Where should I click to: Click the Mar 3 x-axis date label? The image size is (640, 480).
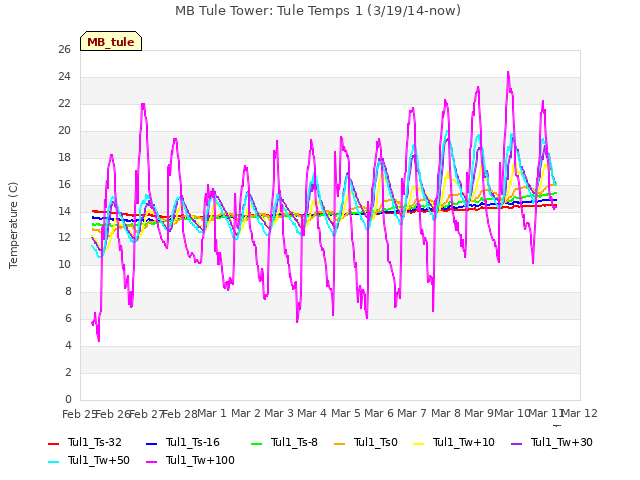pyautogui.click(x=279, y=413)
